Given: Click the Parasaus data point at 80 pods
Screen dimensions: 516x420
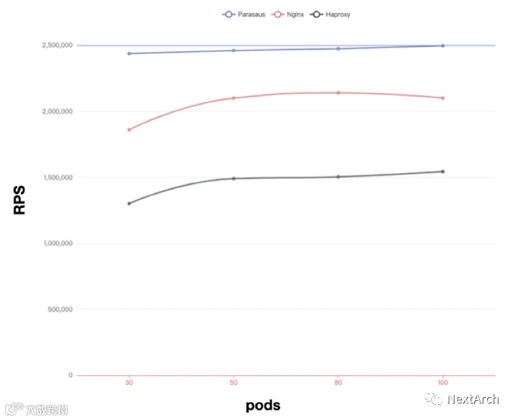Looking at the screenshot, I should click(x=338, y=49).
